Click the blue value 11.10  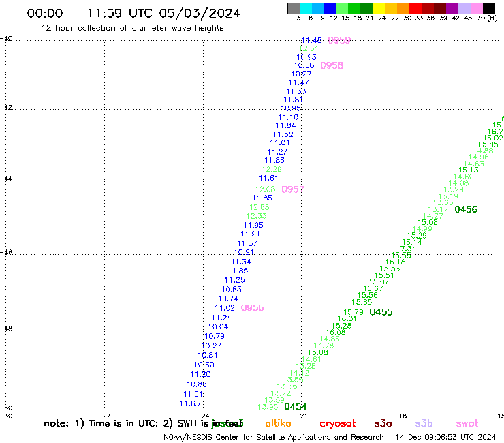click(x=288, y=117)
